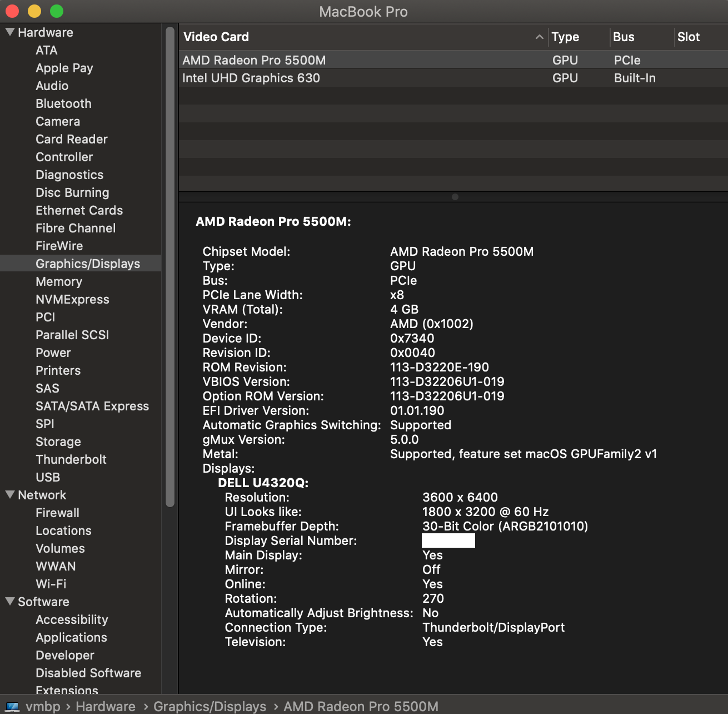Select ATA in the sidebar
Image resolution: width=728 pixels, height=714 pixels.
(x=47, y=50)
